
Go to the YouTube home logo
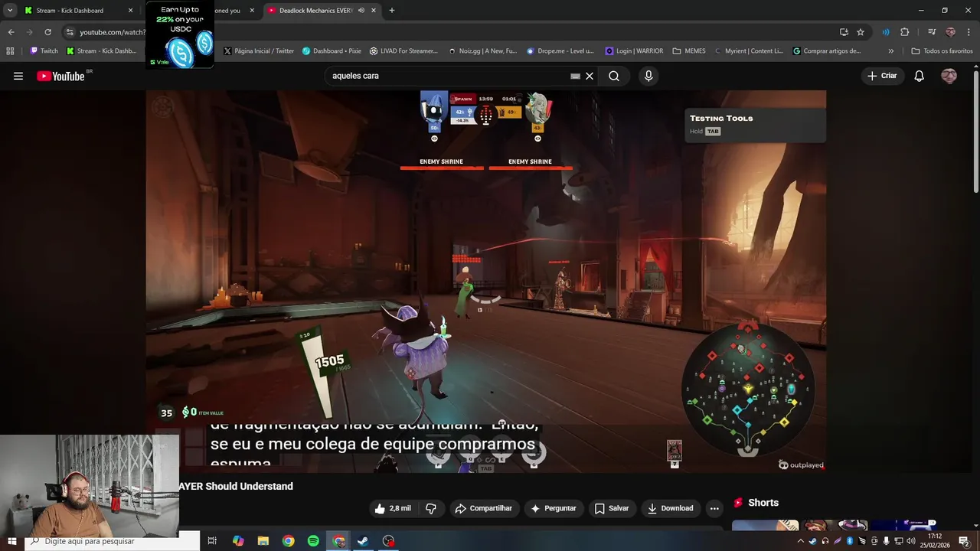(60, 76)
